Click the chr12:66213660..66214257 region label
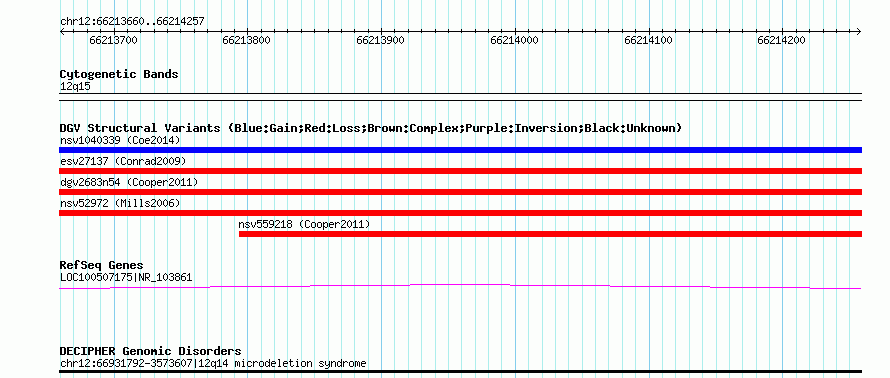The width and height of the screenshot is (890, 378). point(132,22)
